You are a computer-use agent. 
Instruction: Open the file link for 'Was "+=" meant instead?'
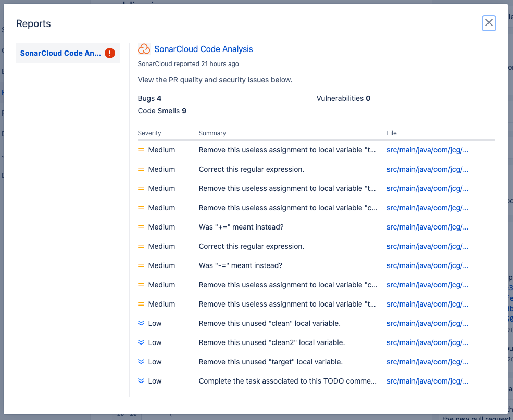(x=427, y=227)
